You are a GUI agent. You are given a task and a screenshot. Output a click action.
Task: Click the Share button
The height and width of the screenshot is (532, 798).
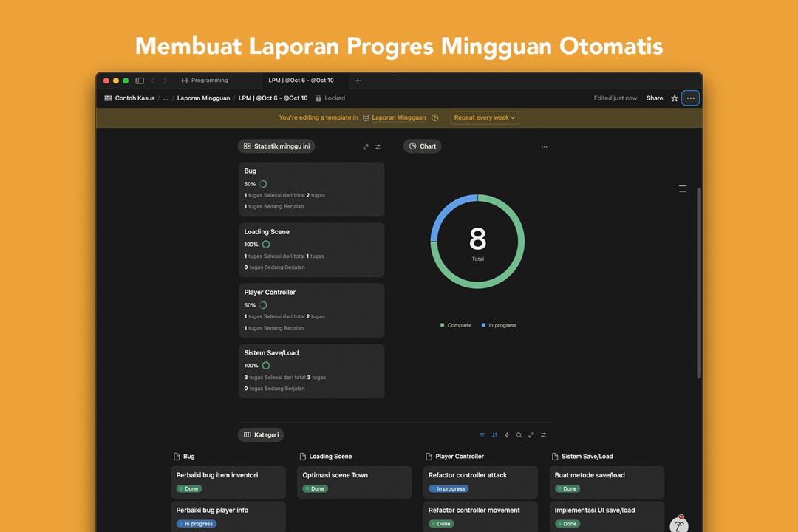[x=655, y=98]
